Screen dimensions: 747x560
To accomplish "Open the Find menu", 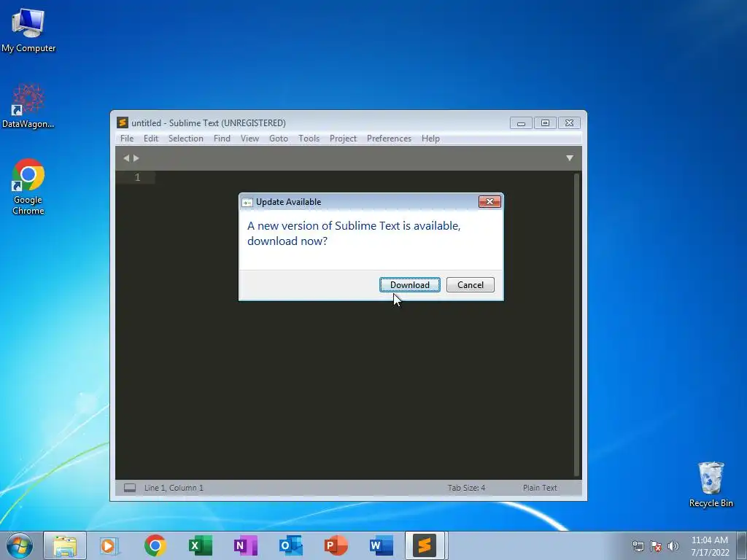I will (x=222, y=139).
